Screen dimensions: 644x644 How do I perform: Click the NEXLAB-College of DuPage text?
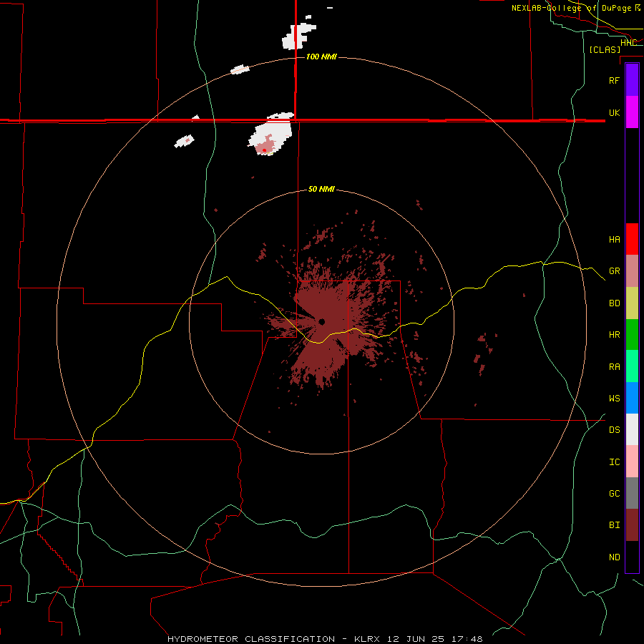pos(571,8)
